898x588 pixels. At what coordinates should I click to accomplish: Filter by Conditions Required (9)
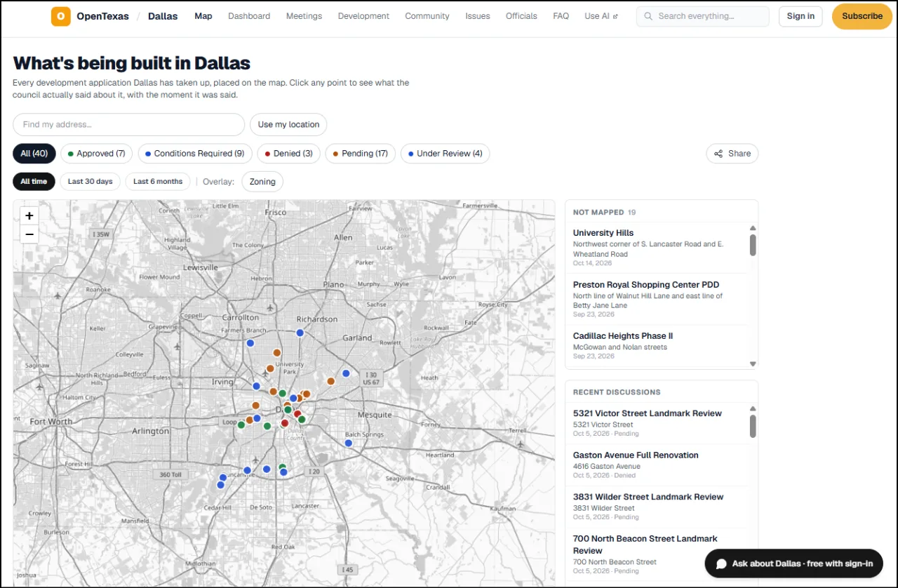click(194, 154)
